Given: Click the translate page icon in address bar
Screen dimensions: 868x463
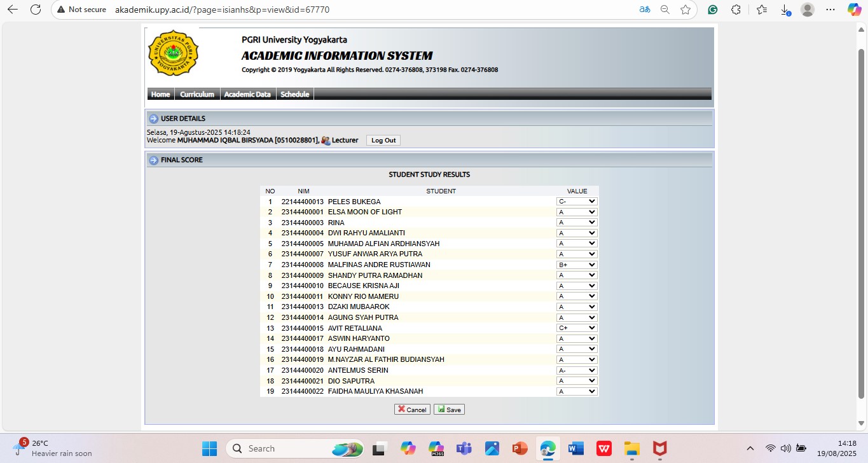Looking at the screenshot, I should (x=645, y=10).
